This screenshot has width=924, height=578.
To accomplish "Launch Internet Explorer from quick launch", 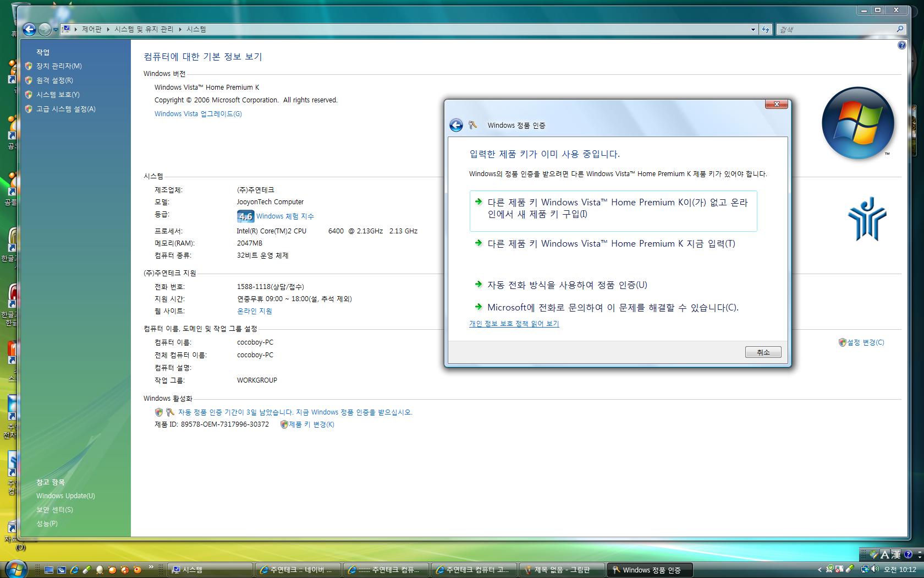I will (x=74, y=570).
